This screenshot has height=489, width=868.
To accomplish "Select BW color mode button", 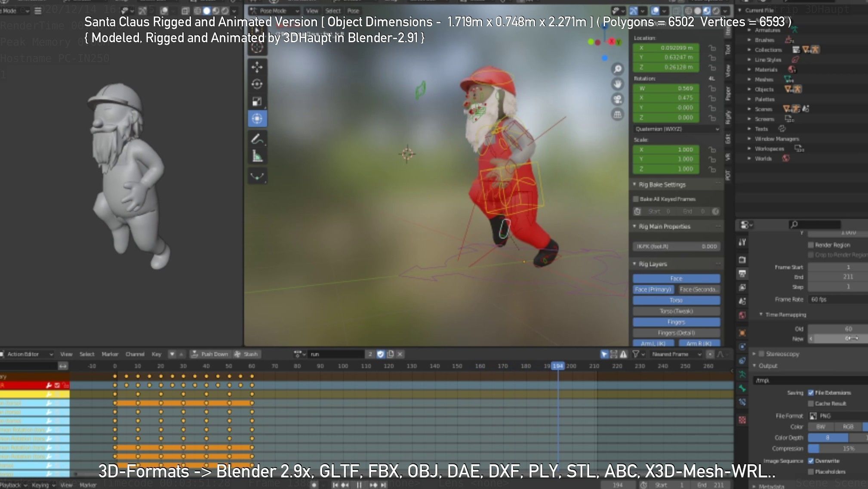I will pyautogui.click(x=821, y=427).
